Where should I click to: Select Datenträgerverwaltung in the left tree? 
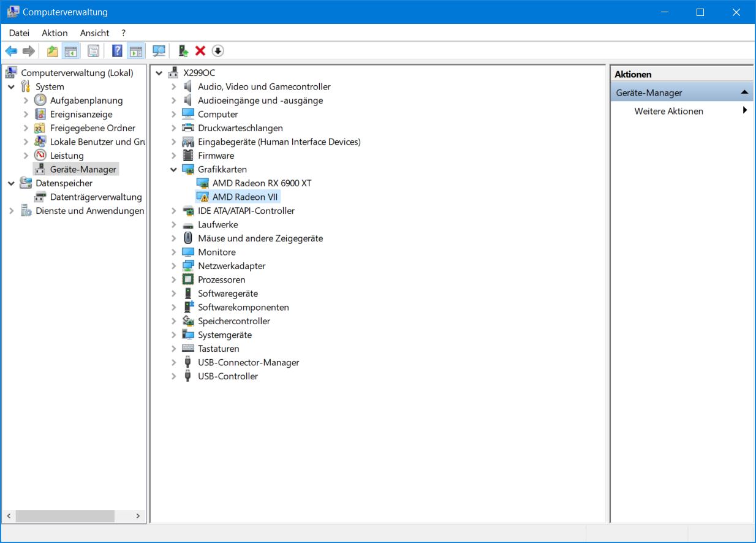click(96, 197)
